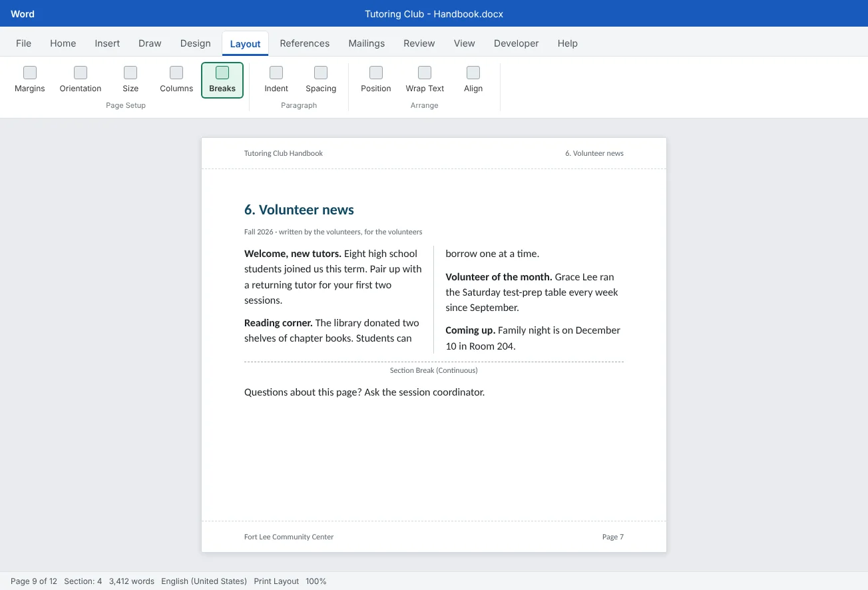Switch to the Insert tab
The image size is (868, 590).
[x=107, y=43]
